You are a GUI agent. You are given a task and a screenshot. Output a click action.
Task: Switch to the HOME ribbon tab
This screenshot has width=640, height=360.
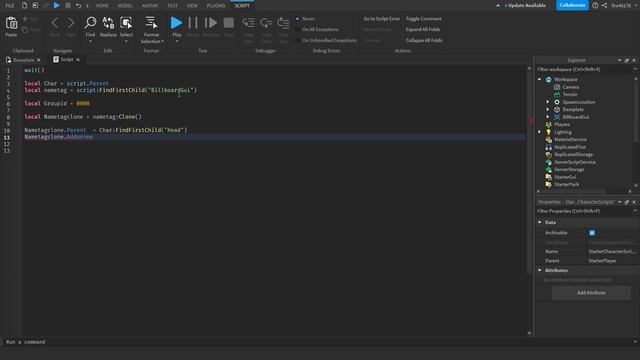click(x=102, y=6)
